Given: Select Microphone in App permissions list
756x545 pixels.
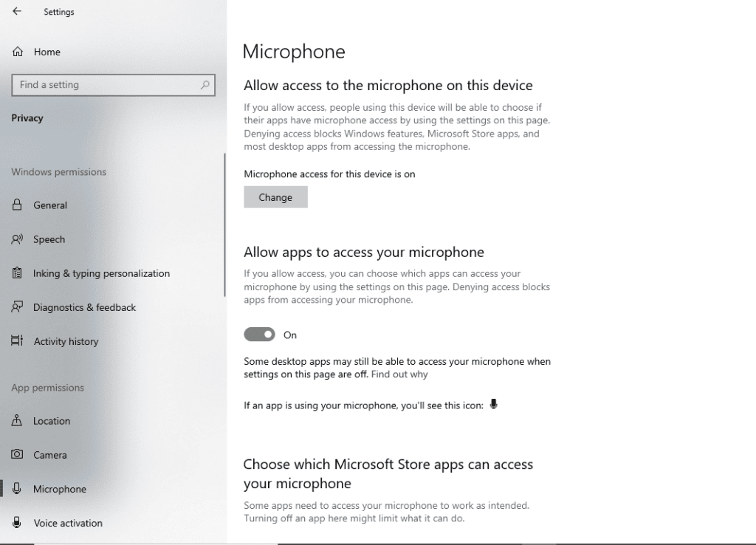Looking at the screenshot, I should click(59, 489).
